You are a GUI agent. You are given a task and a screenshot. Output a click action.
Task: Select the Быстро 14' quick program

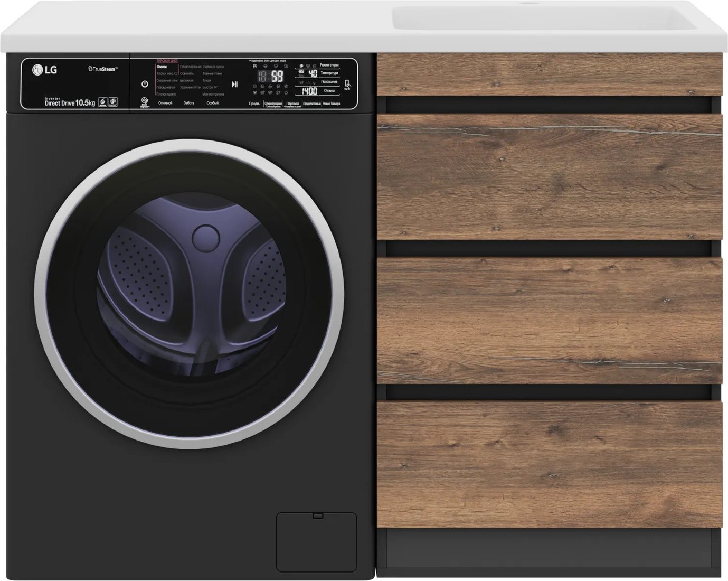pos(210,87)
